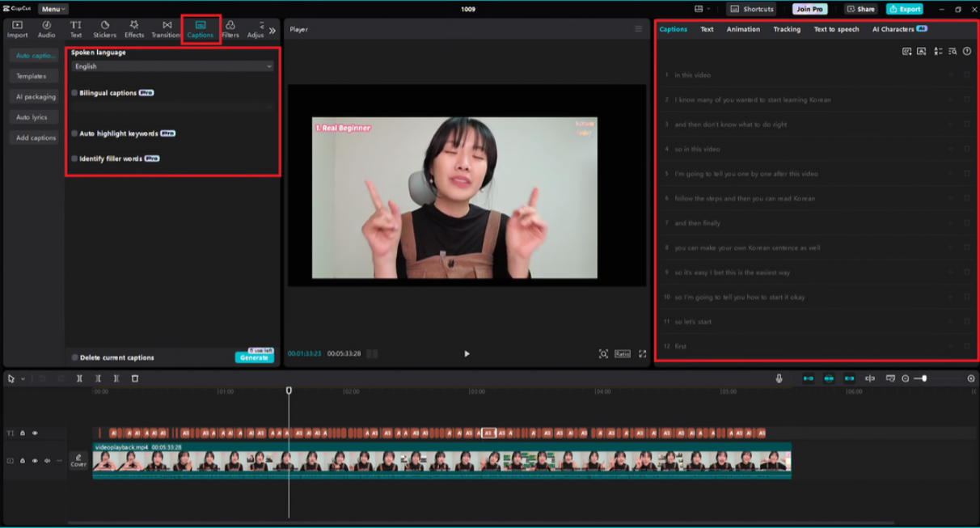Click the delete right trim tool
Viewport: 980px width, 528px height.
click(x=116, y=378)
